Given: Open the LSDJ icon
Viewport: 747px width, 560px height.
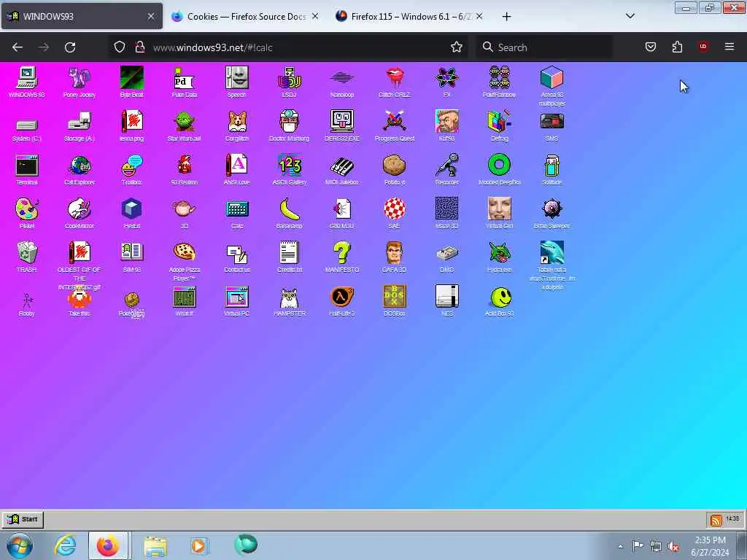Looking at the screenshot, I should click(x=289, y=77).
